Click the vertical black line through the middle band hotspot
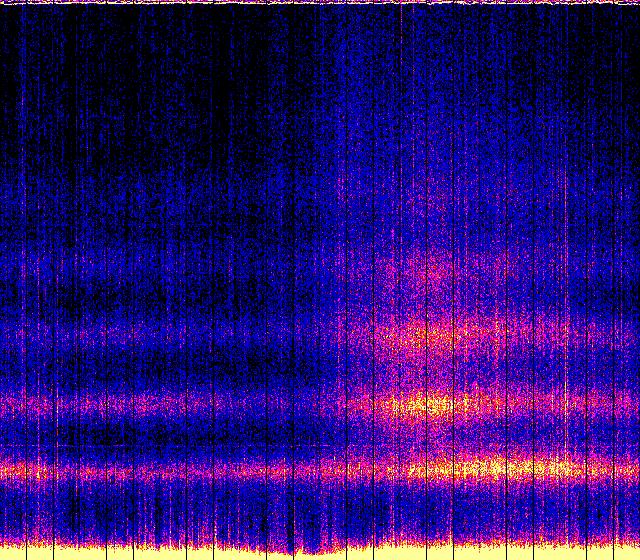Screen dimensions: 640x560 click(427, 405)
